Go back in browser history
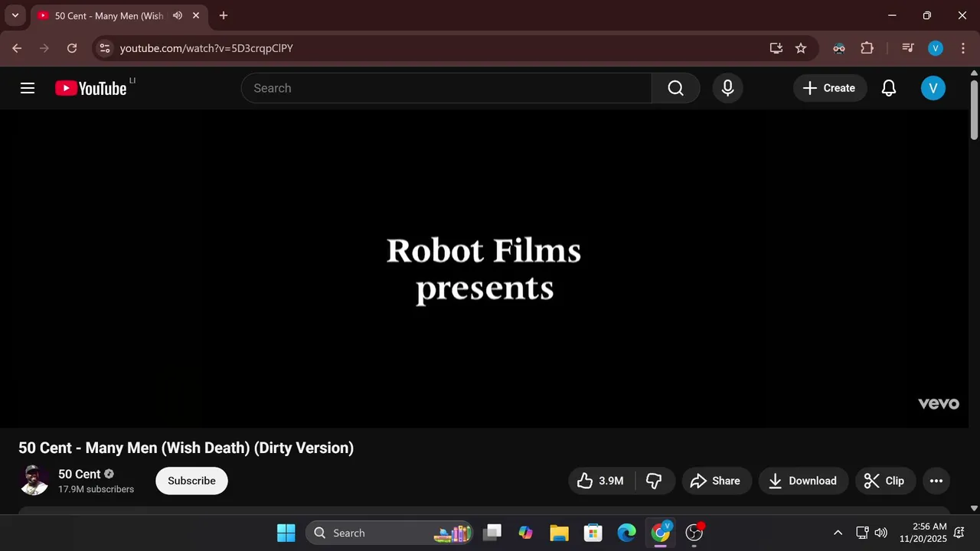The width and height of the screenshot is (980, 551). pyautogui.click(x=17, y=48)
